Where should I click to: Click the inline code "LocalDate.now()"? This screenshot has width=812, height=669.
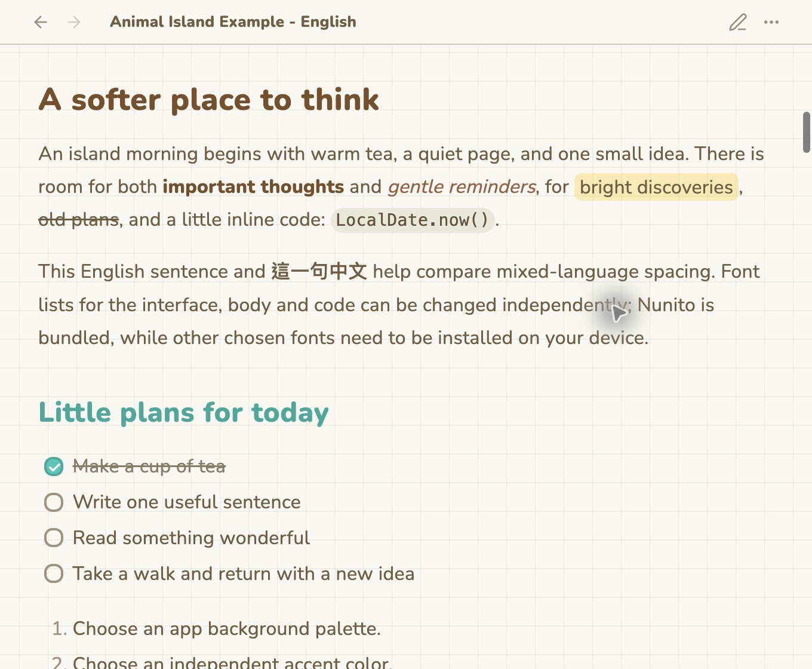(x=413, y=220)
